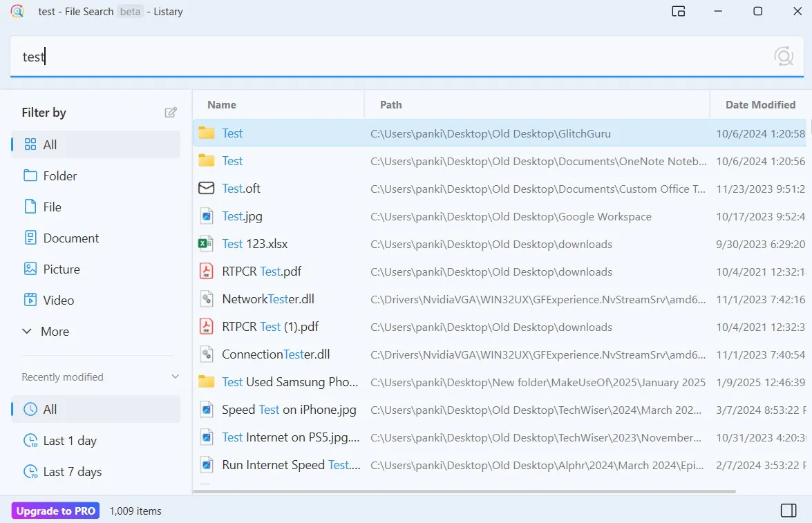Image resolution: width=812 pixels, height=523 pixels.
Task: Select the Folder filter
Action: coord(59,176)
